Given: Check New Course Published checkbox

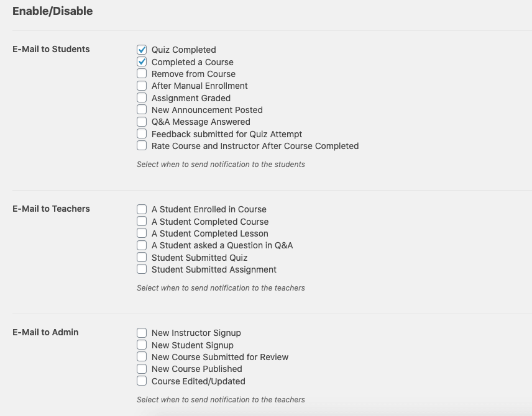Looking at the screenshot, I should (x=142, y=369).
